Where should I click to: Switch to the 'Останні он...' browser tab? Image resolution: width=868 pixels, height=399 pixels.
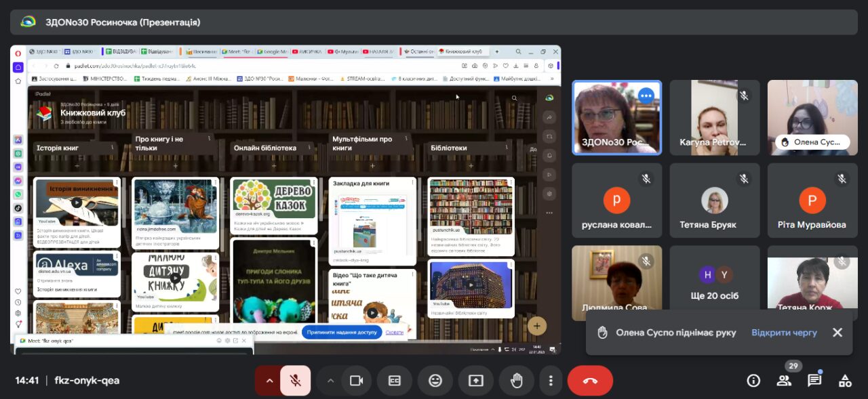(x=419, y=51)
